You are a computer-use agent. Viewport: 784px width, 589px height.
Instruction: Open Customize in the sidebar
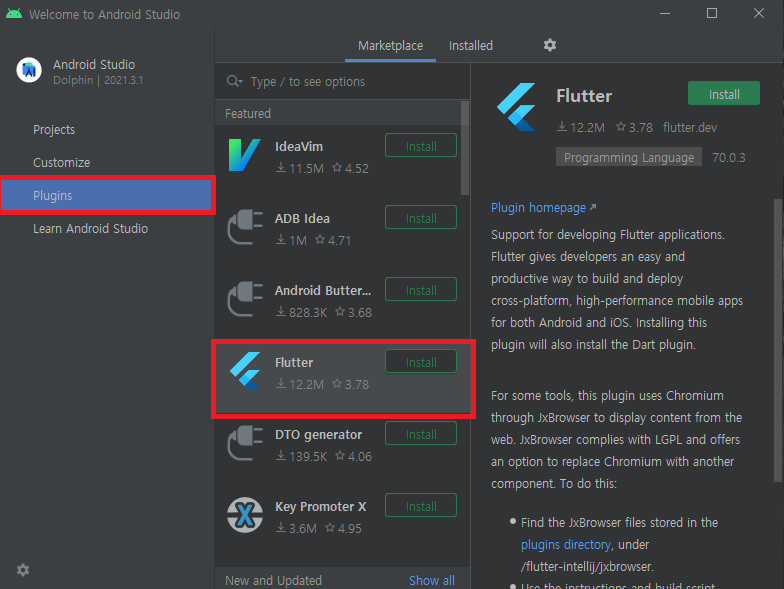62,162
